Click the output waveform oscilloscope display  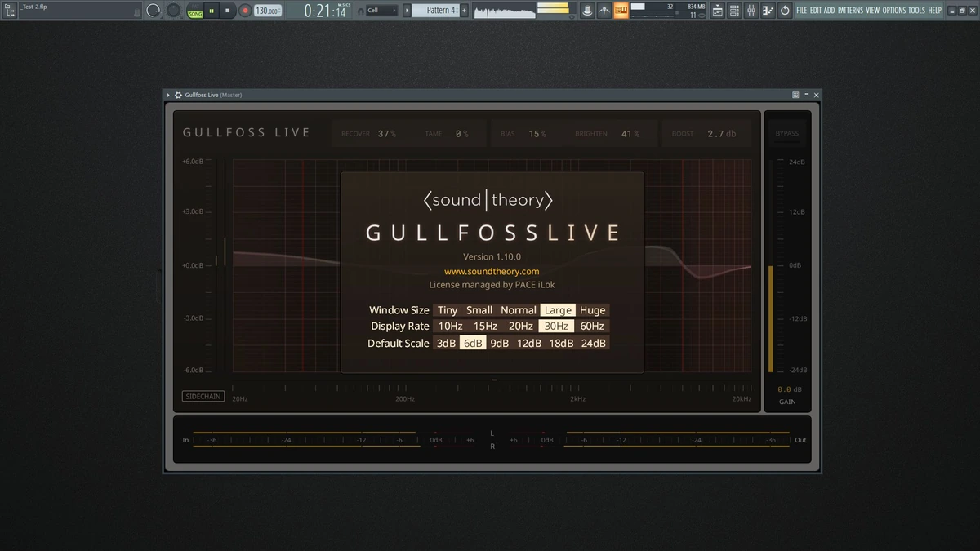504,11
